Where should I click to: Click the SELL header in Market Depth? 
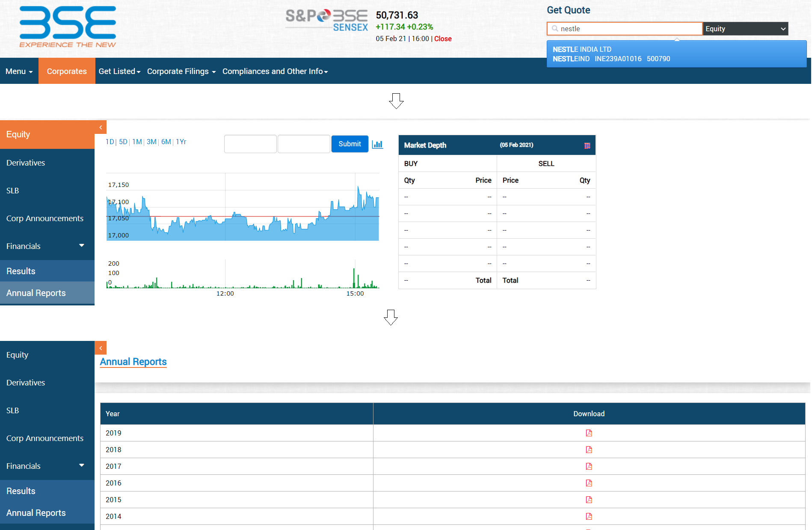pyautogui.click(x=546, y=163)
